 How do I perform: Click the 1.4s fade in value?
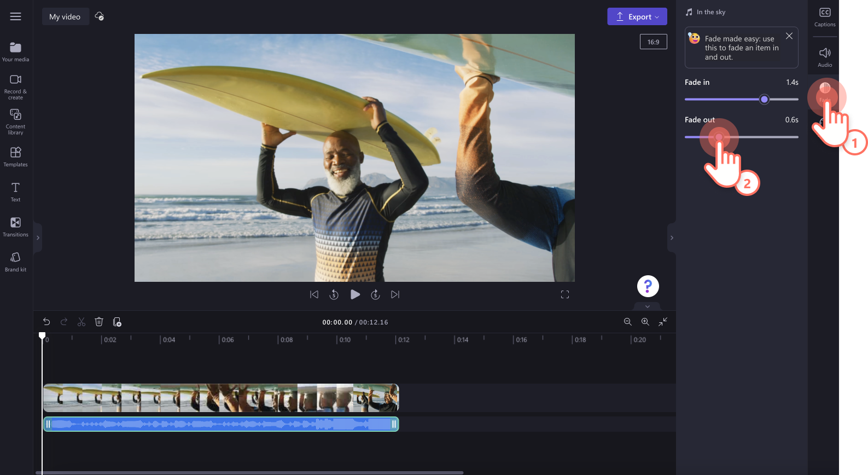coord(792,82)
